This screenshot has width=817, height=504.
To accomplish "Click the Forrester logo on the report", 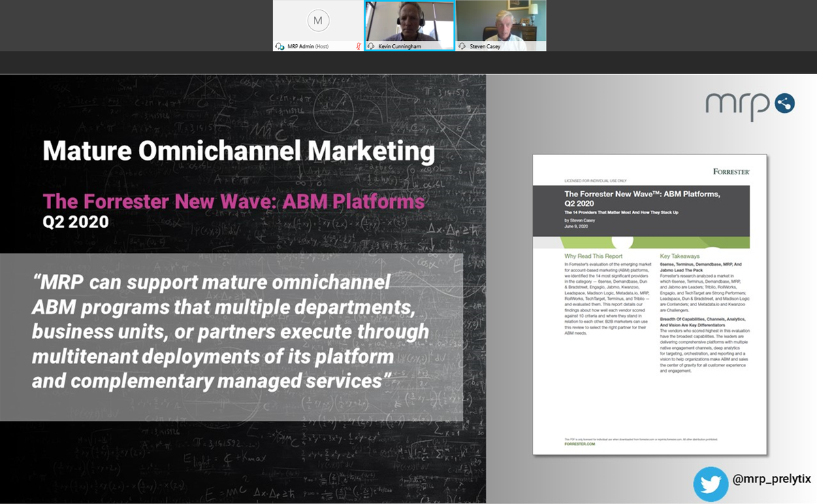I will click(x=732, y=171).
